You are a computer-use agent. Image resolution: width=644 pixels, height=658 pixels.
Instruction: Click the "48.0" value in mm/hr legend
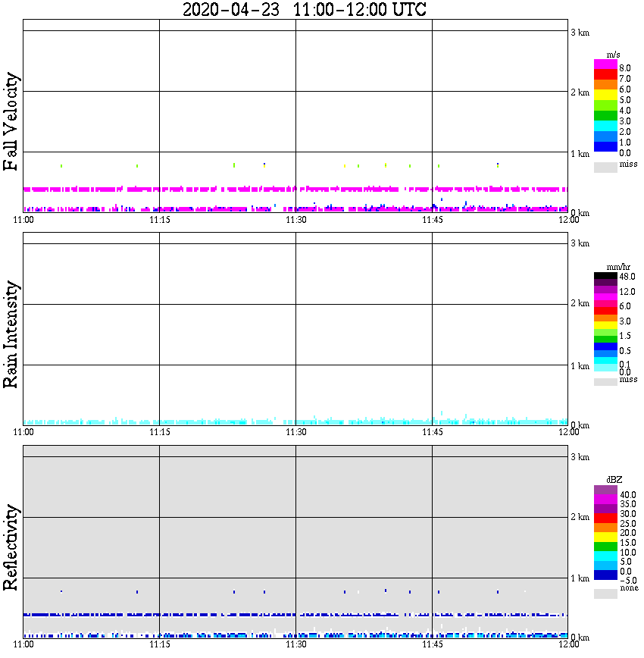(627, 277)
